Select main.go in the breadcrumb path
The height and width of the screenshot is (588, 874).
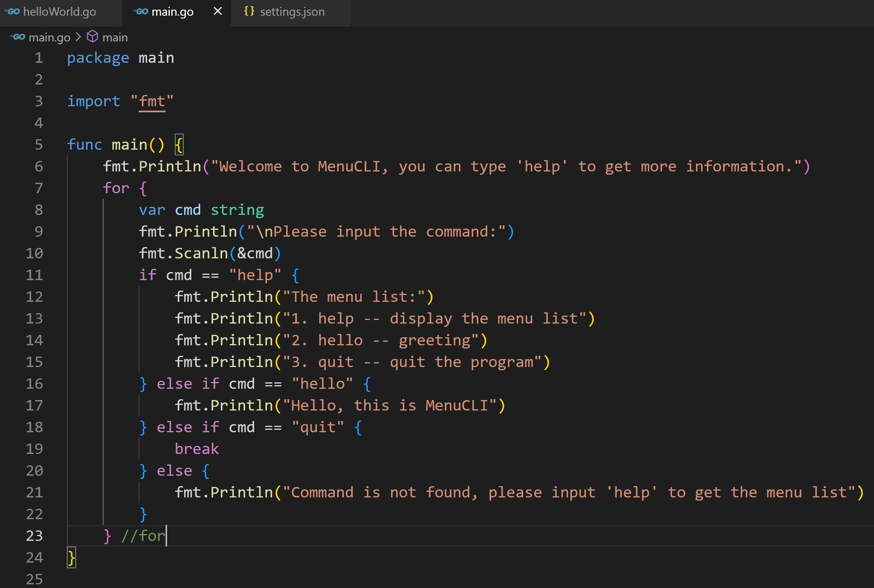[x=49, y=37]
